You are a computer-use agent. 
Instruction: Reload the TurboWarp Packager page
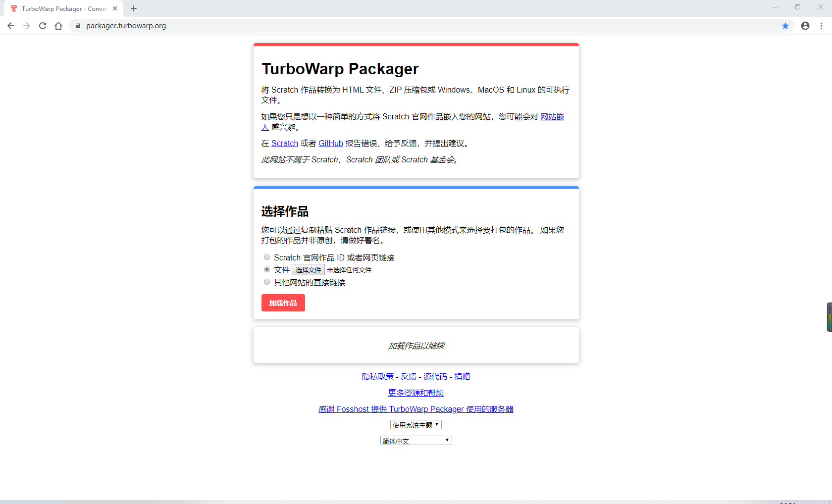(43, 26)
